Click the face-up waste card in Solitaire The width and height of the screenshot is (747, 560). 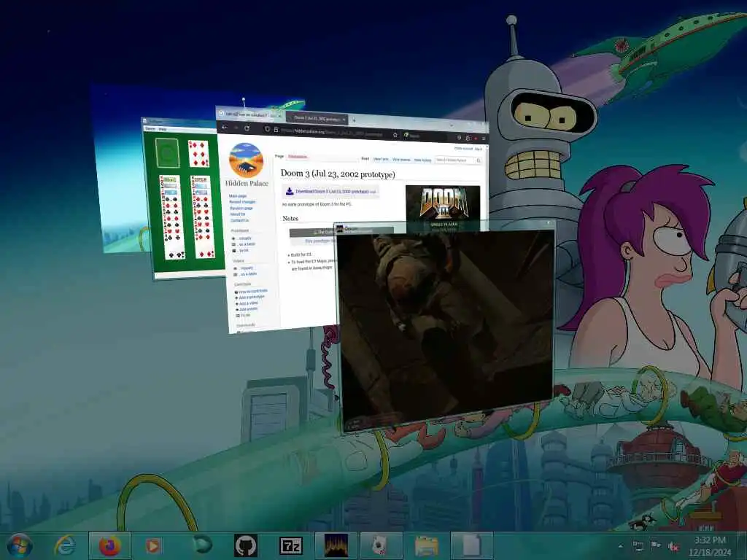click(198, 153)
